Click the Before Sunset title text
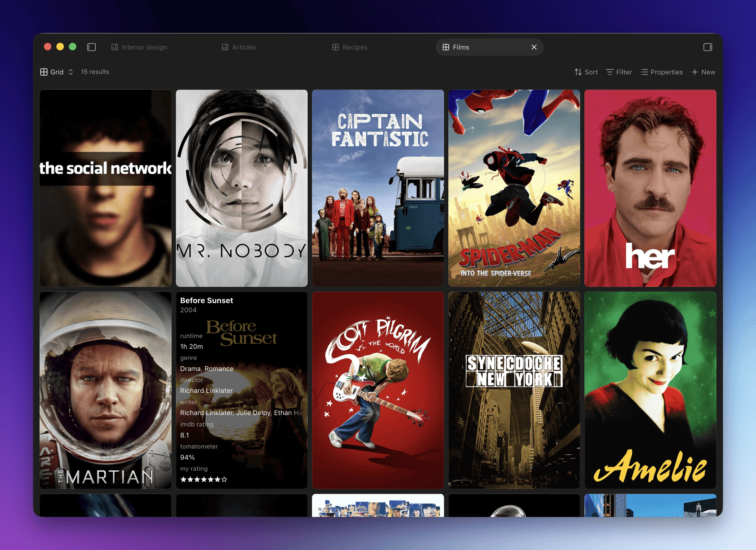This screenshot has height=550, width=756. click(206, 300)
